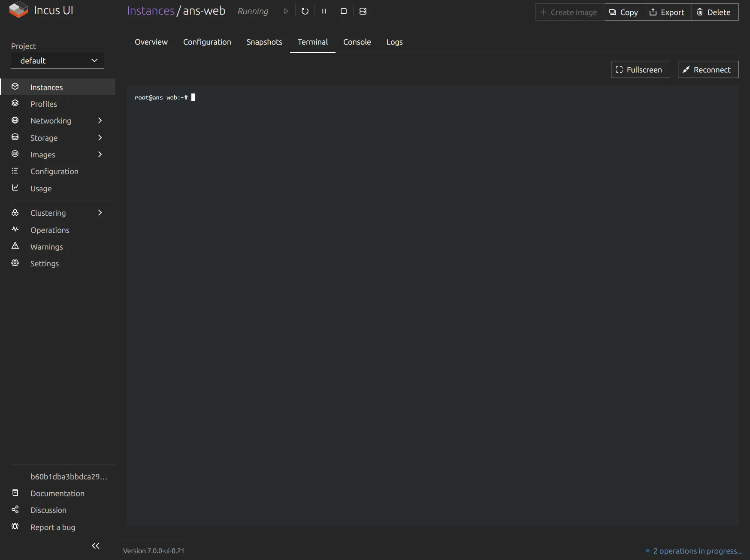
Task: Open the Report a bug link
Action: (x=58, y=527)
